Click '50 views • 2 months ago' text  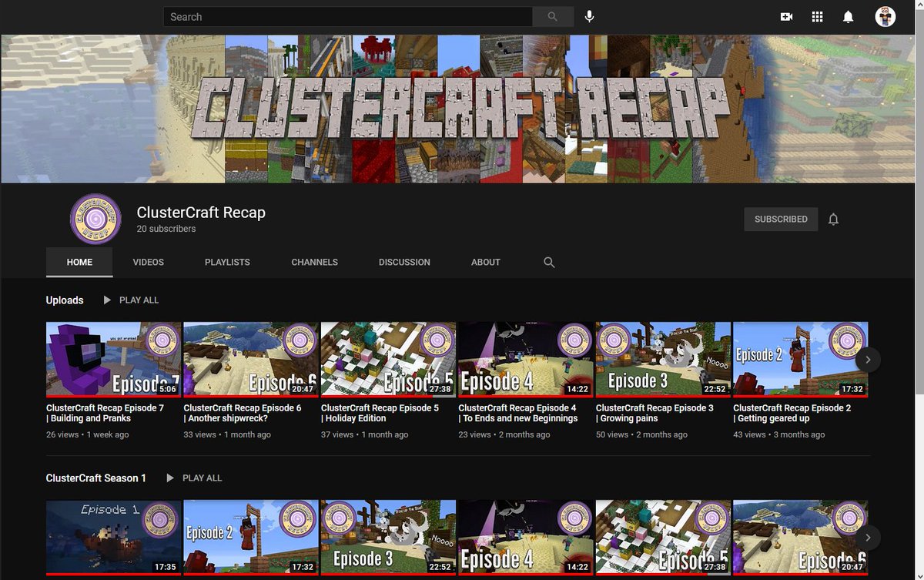click(641, 434)
